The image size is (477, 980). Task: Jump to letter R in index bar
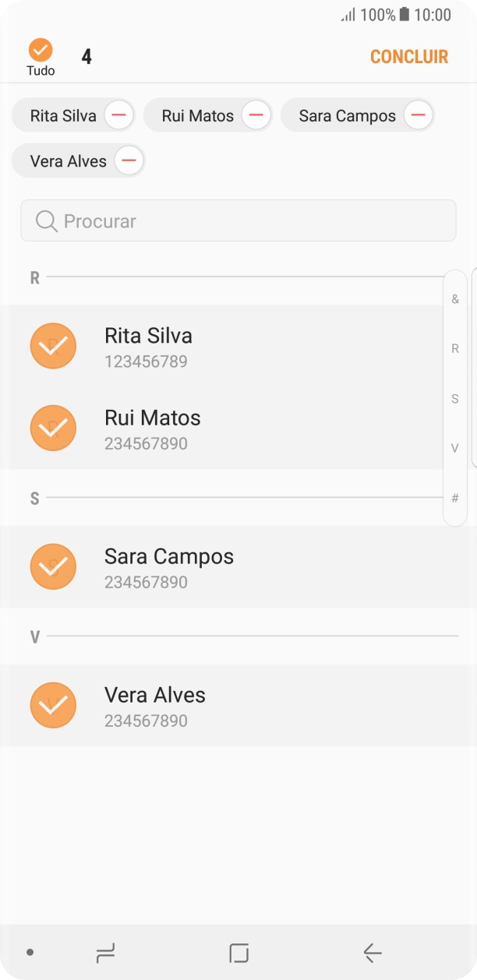(x=455, y=349)
